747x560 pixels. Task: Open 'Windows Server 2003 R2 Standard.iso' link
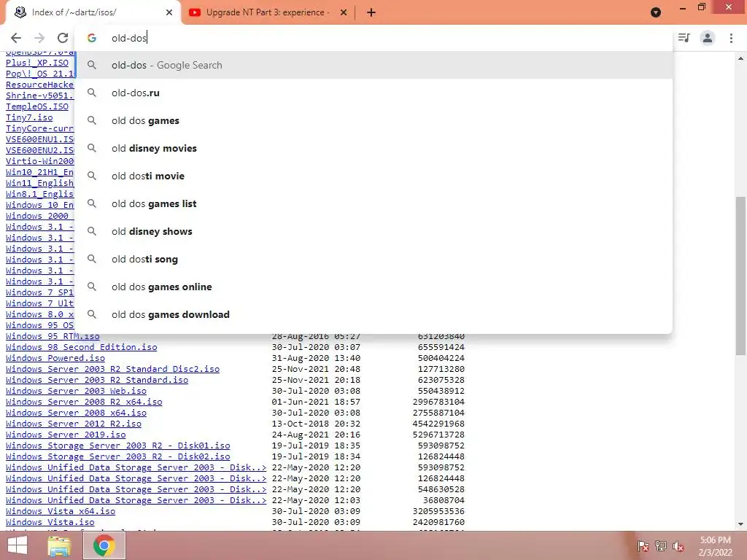(97, 380)
